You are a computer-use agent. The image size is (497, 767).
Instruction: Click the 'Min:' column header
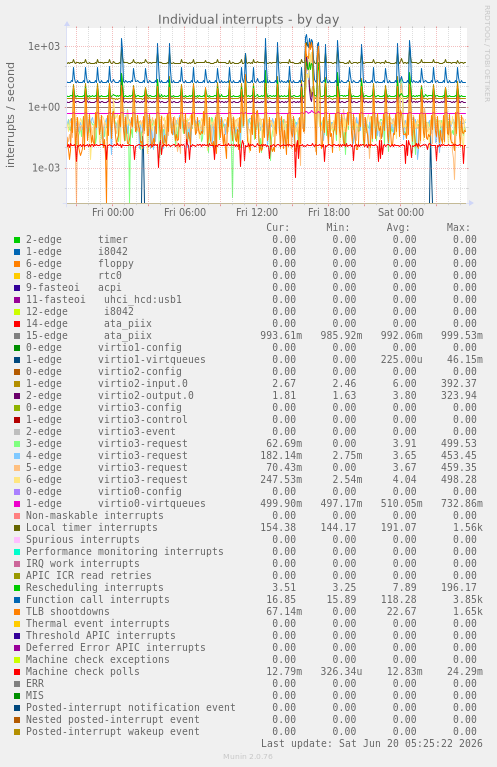[338, 227]
